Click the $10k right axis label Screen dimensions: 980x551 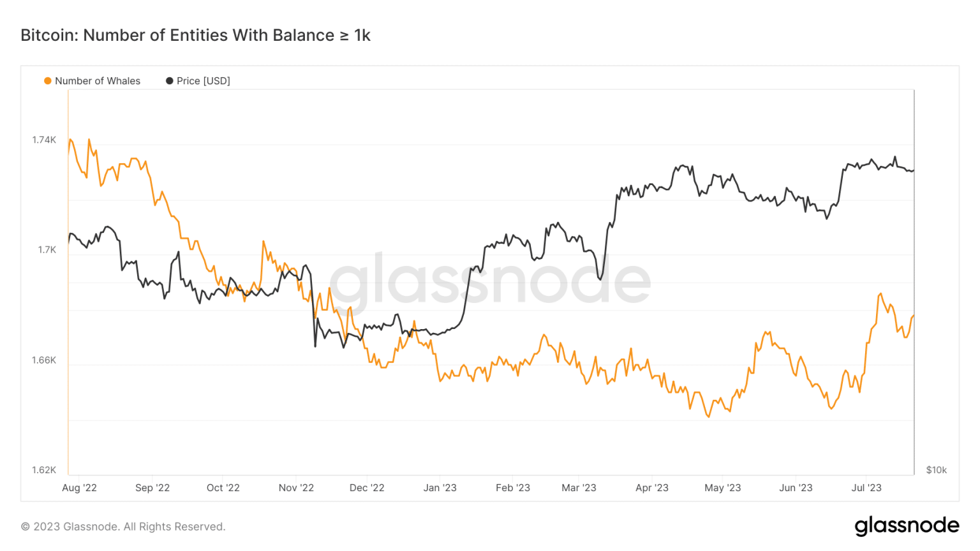click(936, 470)
